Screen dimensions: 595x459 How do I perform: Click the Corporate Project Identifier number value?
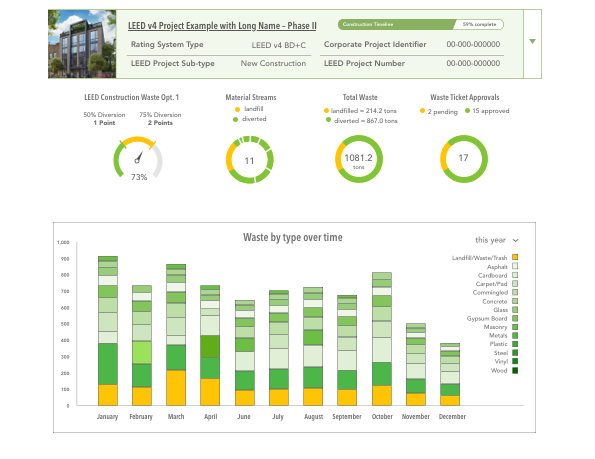click(x=473, y=44)
